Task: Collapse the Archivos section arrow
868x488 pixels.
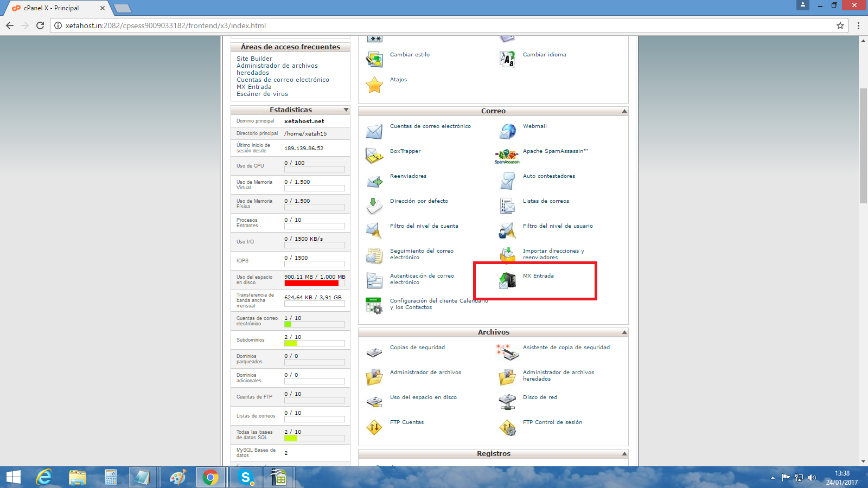Action: tap(624, 332)
